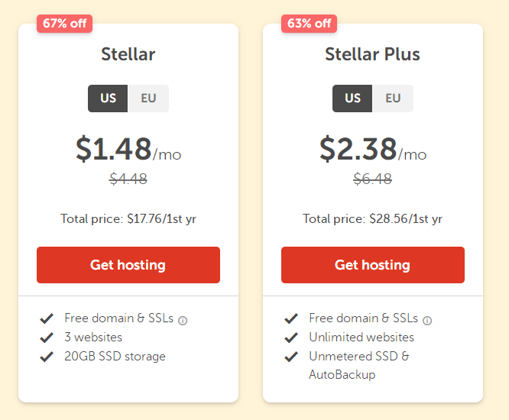The image size is (509, 420).
Task: Click checkmark beside Stellar Plus Free domain & SSLs
Action: click(291, 318)
